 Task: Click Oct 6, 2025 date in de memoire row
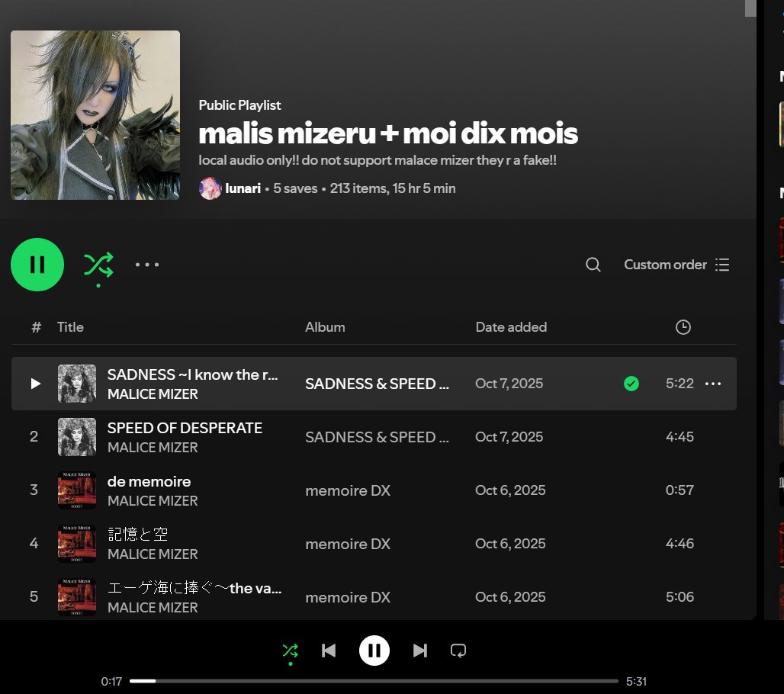point(510,490)
